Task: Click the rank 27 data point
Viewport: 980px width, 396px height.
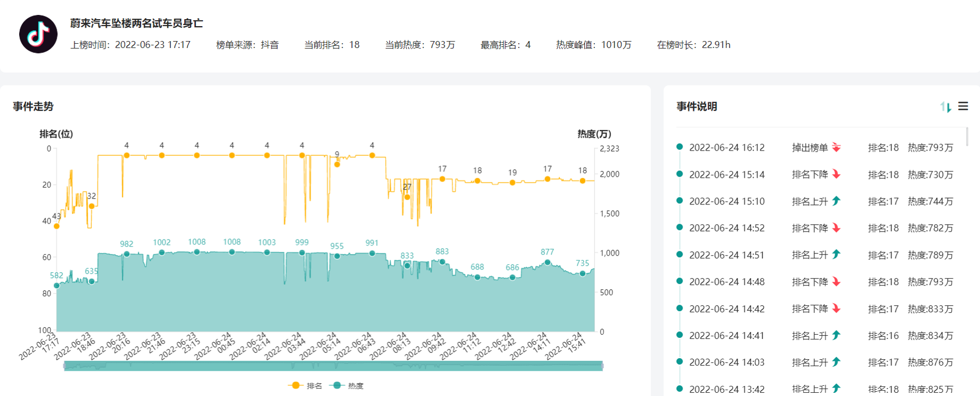Action: [x=407, y=197]
